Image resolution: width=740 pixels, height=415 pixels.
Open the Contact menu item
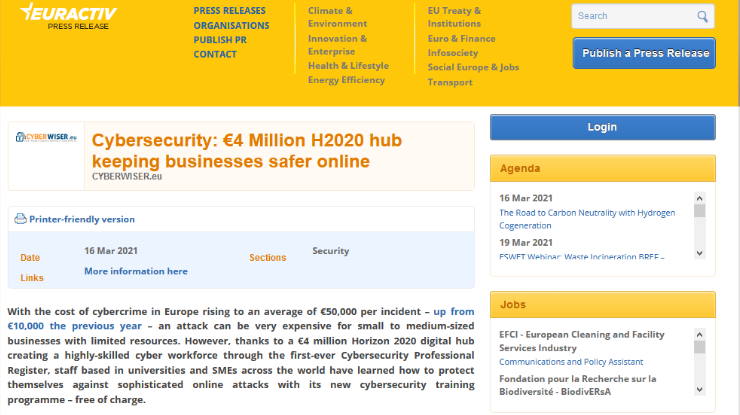coord(215,54)
